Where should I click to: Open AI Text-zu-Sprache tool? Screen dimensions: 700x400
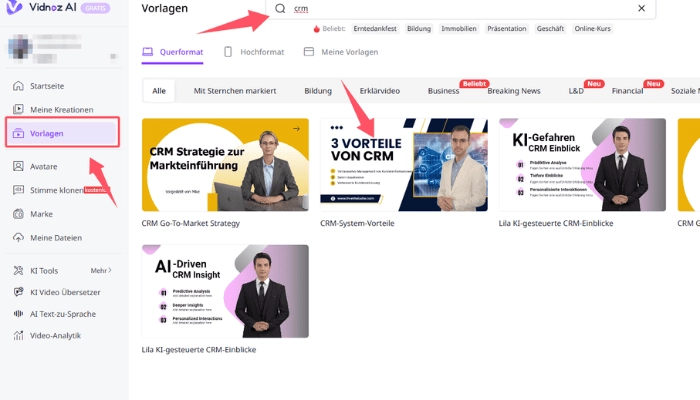click(x=62, y=314)
